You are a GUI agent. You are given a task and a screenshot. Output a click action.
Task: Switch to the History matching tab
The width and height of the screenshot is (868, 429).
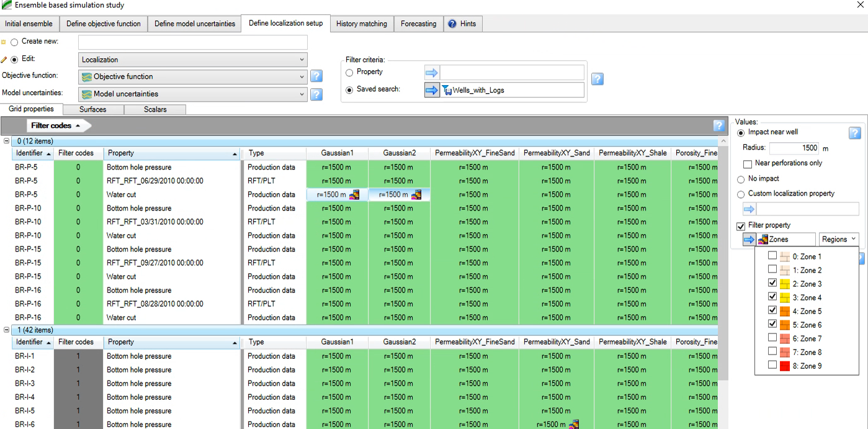pyautogui.click(x=361, y=24)
